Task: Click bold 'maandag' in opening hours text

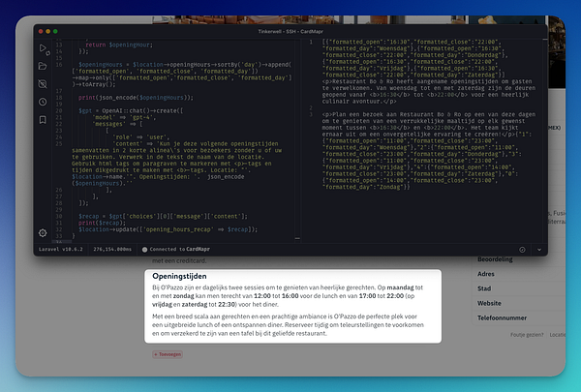Action: 400,287
